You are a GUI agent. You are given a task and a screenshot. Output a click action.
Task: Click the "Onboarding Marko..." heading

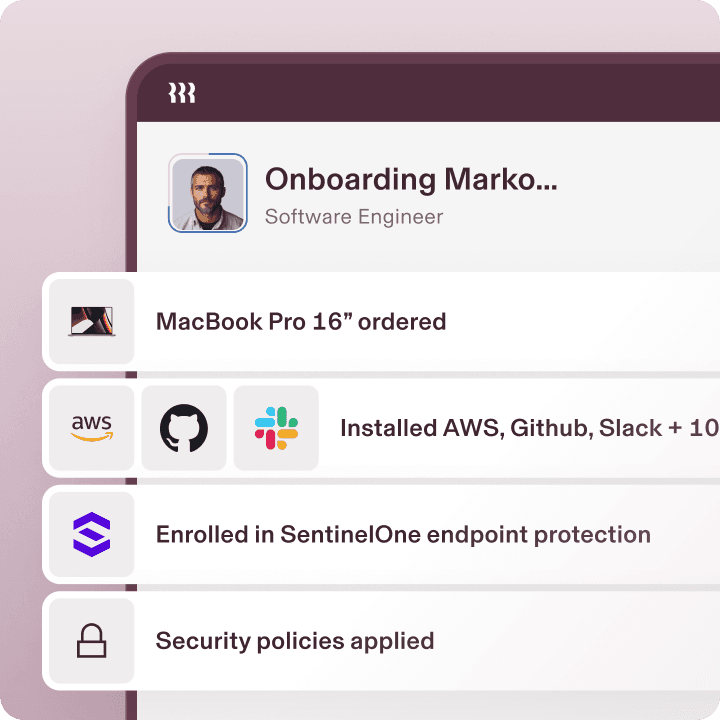(x=410, y=179)
